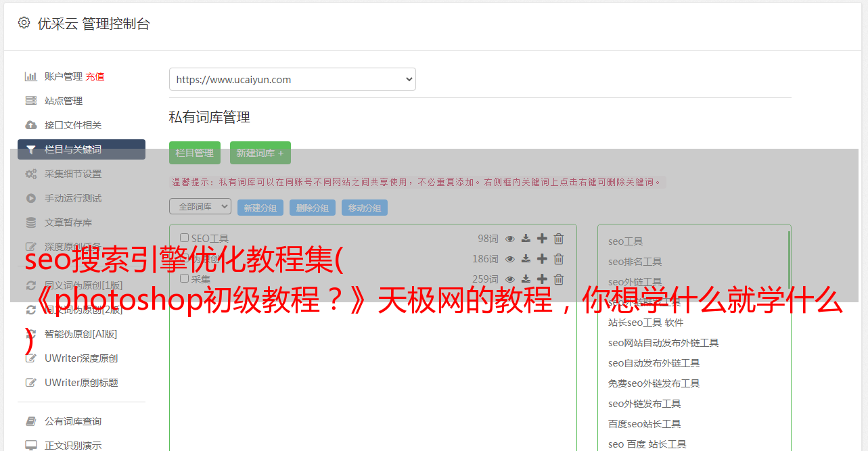
Task: Click the 私有词库管理 heading
Action: coord(210,117)
